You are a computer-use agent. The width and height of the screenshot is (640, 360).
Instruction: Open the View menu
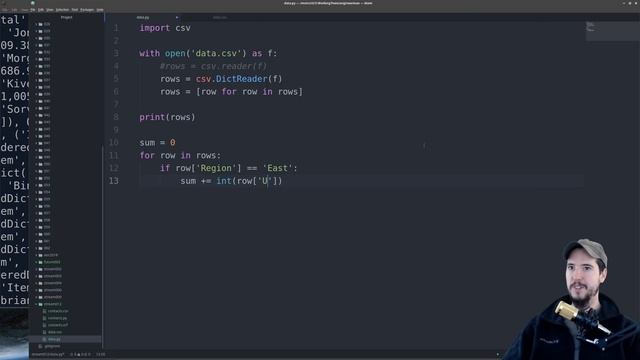coord(50,10)
